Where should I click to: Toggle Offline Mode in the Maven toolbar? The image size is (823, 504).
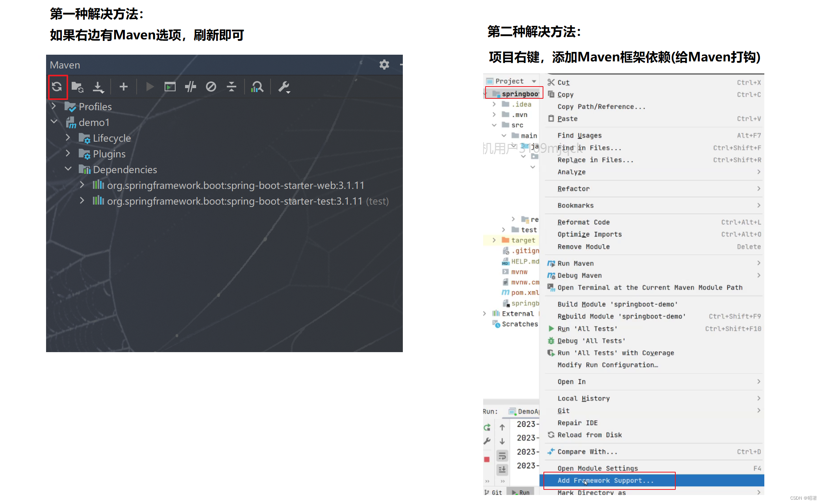pyautogui.click(x=191, y=87)
